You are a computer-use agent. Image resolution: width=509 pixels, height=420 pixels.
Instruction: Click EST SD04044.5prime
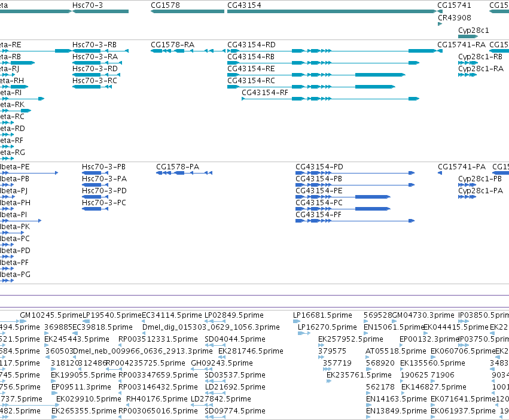215,345
